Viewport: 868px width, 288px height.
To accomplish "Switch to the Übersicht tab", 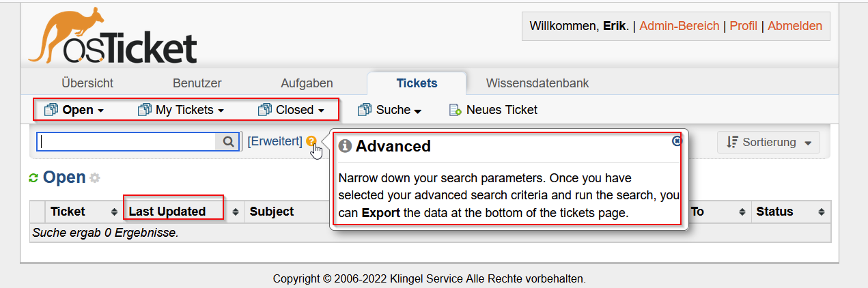I will [87, 83].
